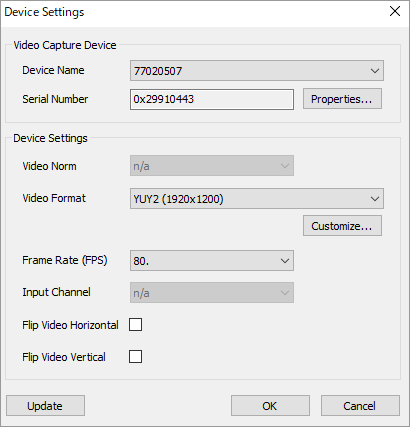Open the Properties... dialog
This screenshot has width=410, height=427.
[342, 99]
